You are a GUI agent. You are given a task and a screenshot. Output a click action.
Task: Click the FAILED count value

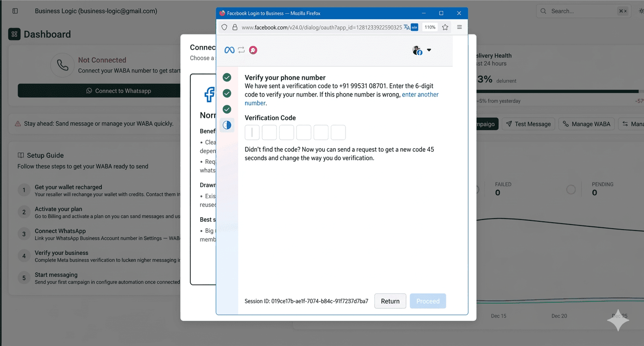[498, 193]
